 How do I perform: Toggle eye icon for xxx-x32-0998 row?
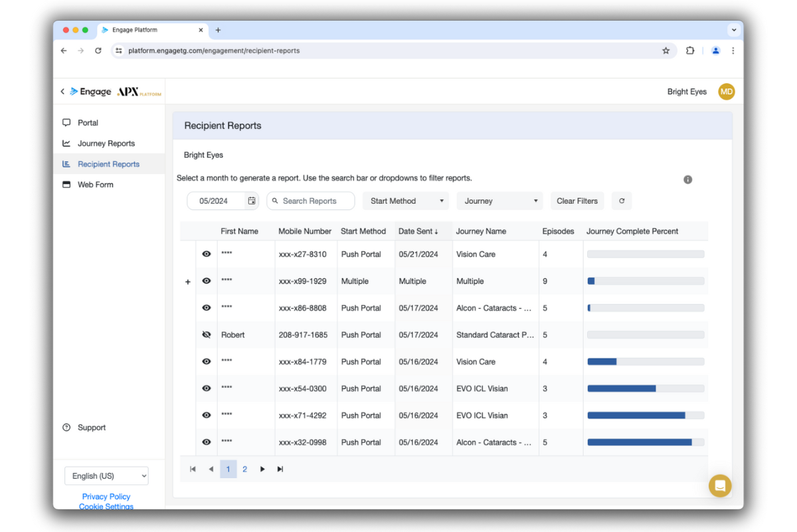click(x=207, y=442)
